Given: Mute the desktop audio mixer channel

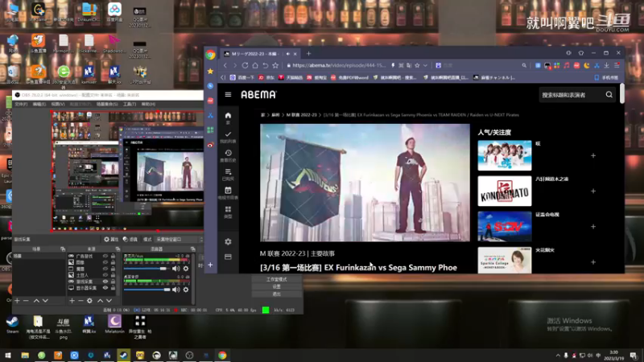Looking at the screenshot, I should pos(175,290).
